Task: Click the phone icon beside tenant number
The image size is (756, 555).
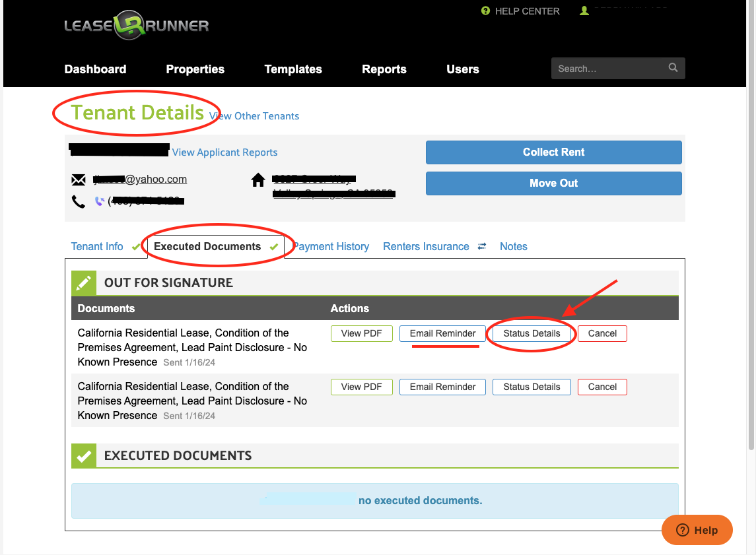Action: tap(79, 201)
